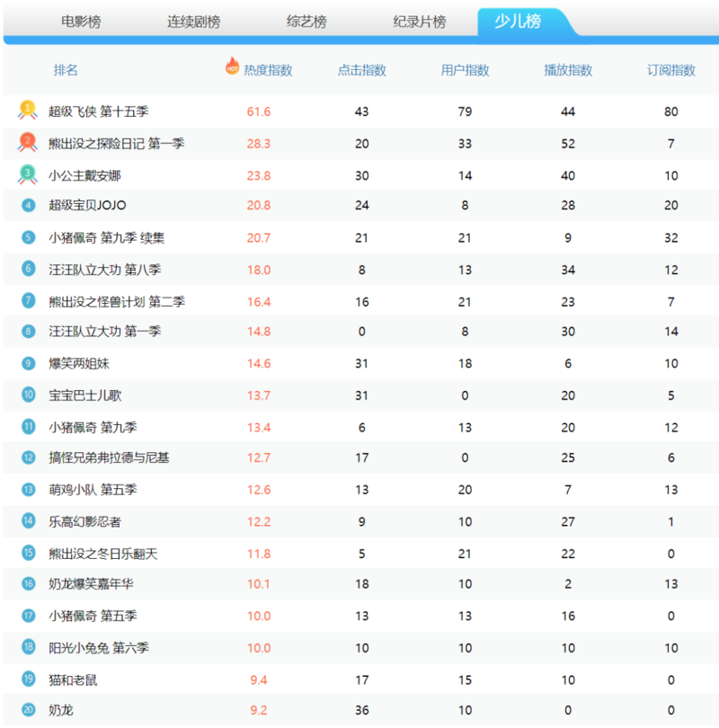The height and width of the screenshot is (728, 719).
Task: Click the rank 15 badge icon
Action: coord(29,553)
